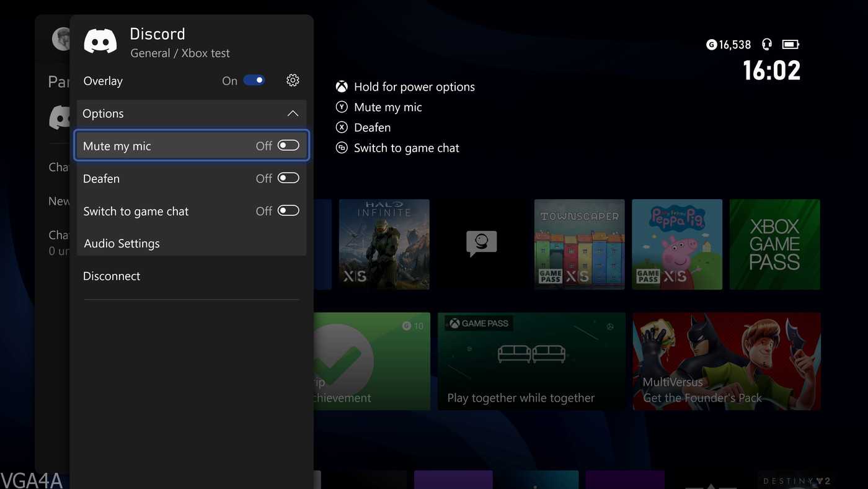Image resolution: width=868 pixels, height=489 pixels.
Task: Click the Game Pass badge on Townscaper tile
Action: 551,277
